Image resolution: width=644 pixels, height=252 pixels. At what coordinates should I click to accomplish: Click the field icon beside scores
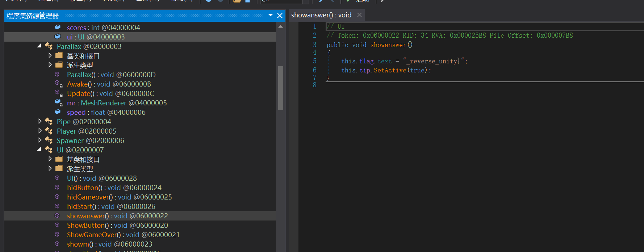58,28
